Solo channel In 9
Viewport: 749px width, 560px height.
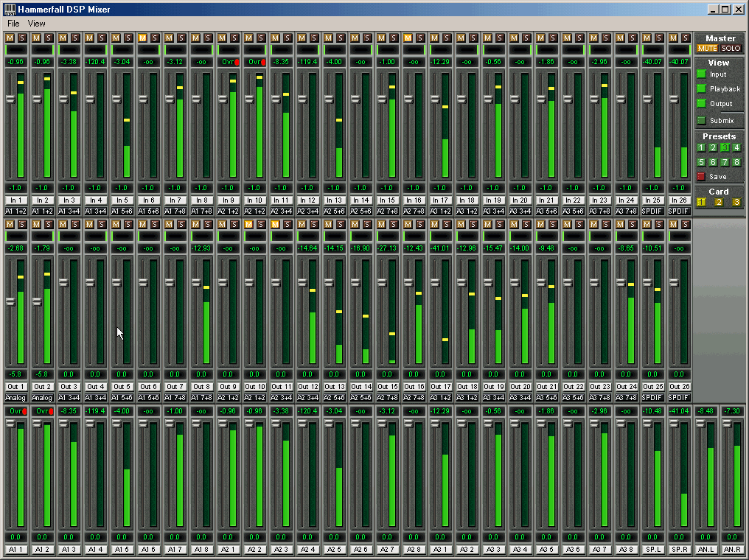tap(234, 38)
